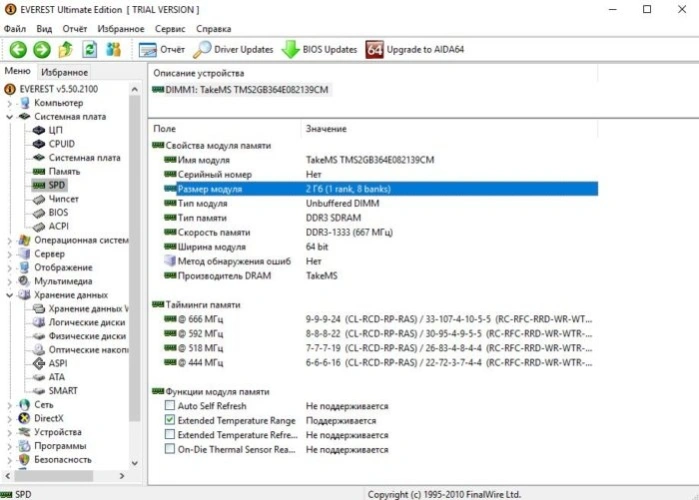699x500 pixels.
Task: Toggle On-Die Thermal Sensor Readout checkbox
Action: (170, 449)
